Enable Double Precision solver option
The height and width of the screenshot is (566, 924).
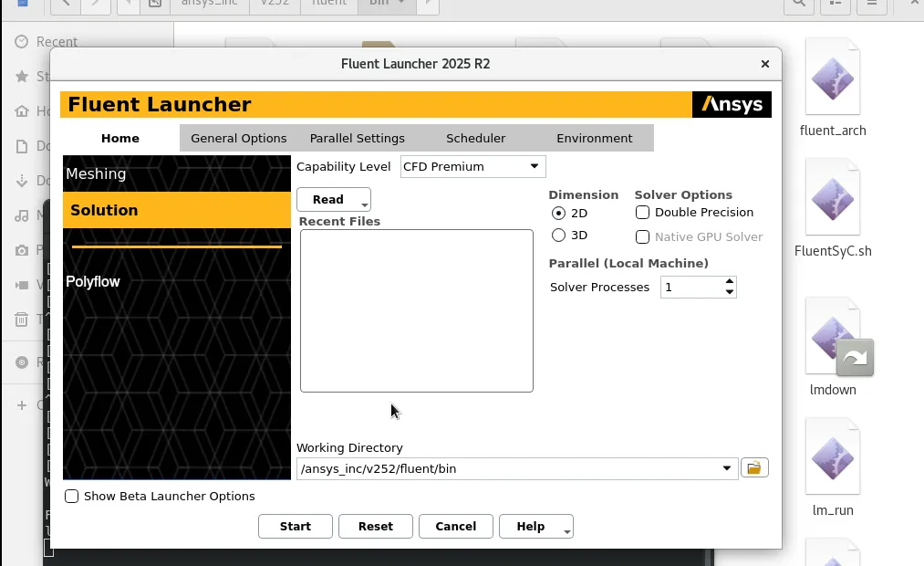pyautogui.click(x=642, y=212)
